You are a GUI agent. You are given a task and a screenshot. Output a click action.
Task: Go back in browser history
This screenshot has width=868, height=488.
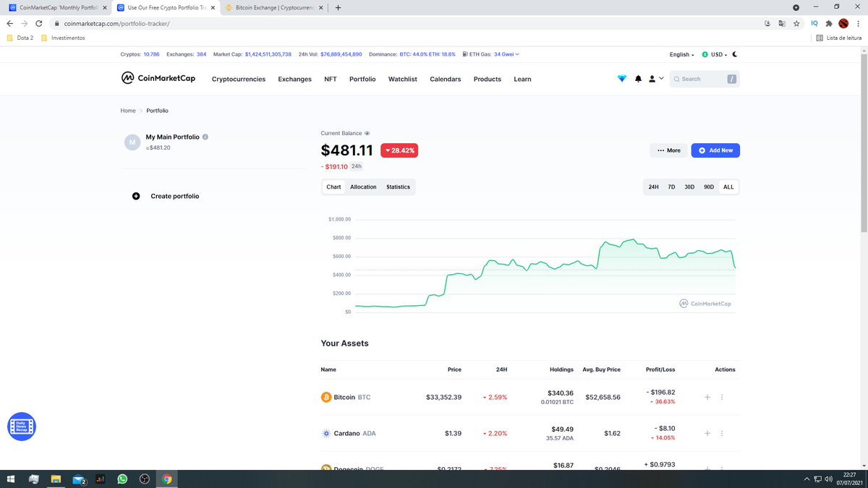coord(9,23)
